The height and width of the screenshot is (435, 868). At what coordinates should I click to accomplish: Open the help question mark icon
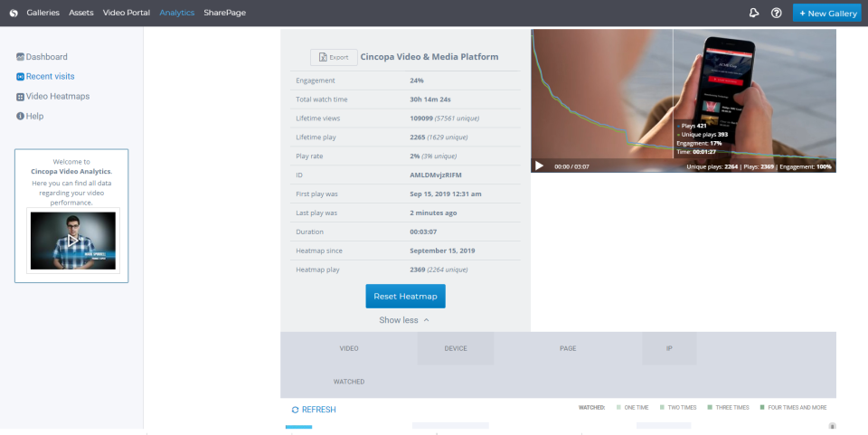pos(776,13)
